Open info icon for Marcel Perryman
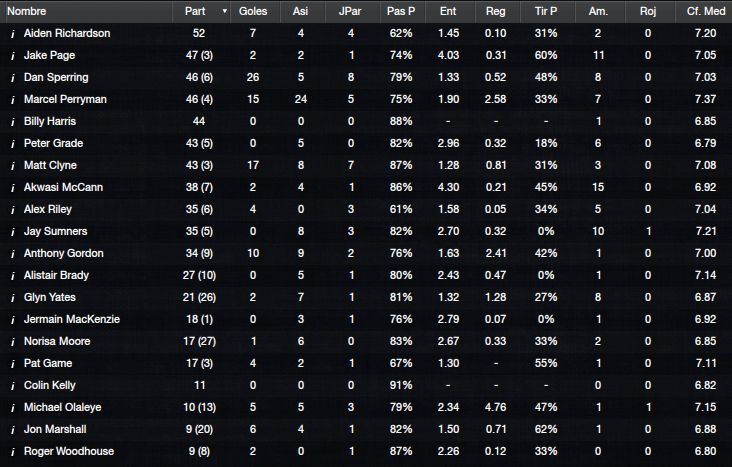The height and width of the screenshot is (467, 732). [x=13, y=99]
